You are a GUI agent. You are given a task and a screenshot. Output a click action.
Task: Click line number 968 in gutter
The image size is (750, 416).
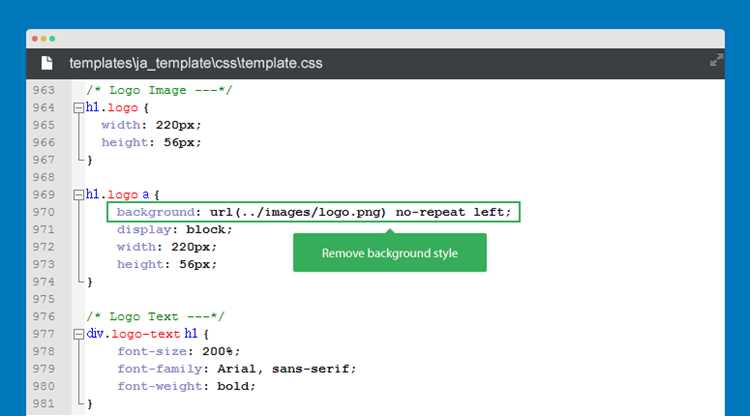[x=44, y=177]
